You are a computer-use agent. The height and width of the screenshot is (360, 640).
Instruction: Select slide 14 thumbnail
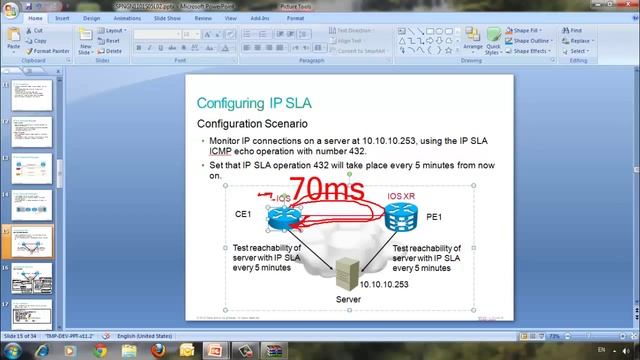click(x=32, y=205)
